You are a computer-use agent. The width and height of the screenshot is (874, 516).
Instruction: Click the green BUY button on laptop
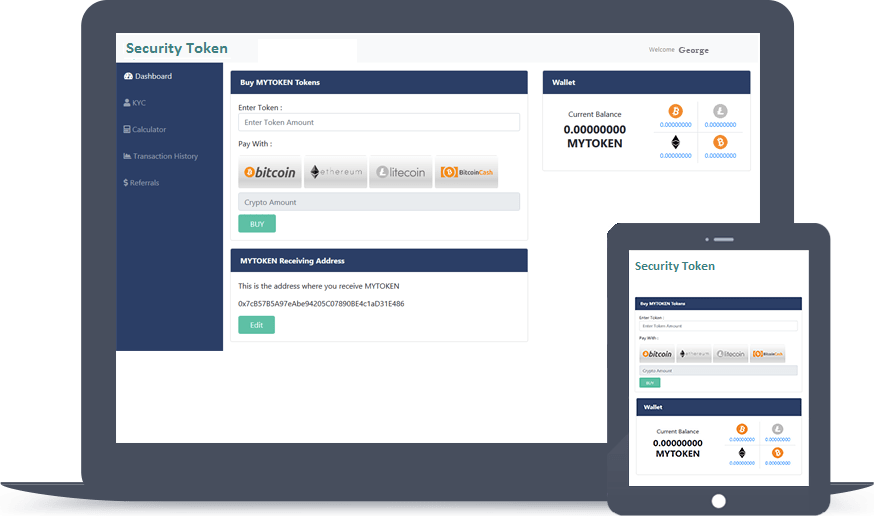point(257,224)
